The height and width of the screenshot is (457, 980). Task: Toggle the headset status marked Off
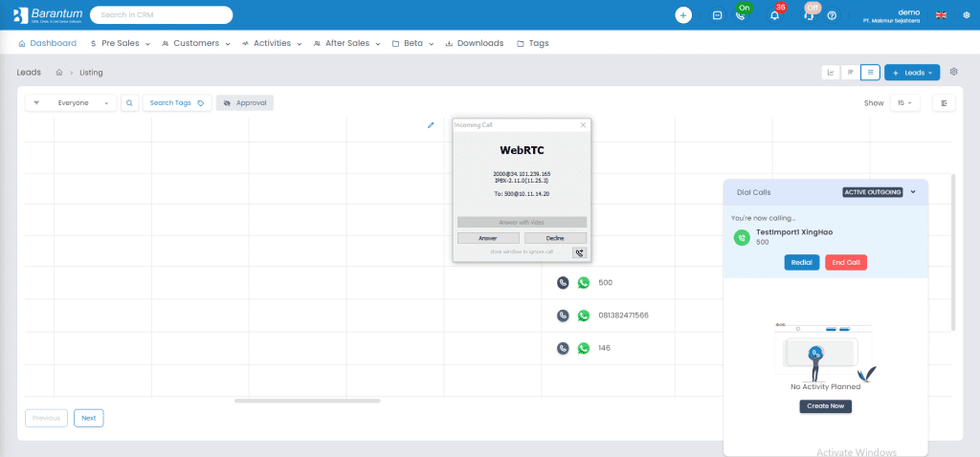810,15
